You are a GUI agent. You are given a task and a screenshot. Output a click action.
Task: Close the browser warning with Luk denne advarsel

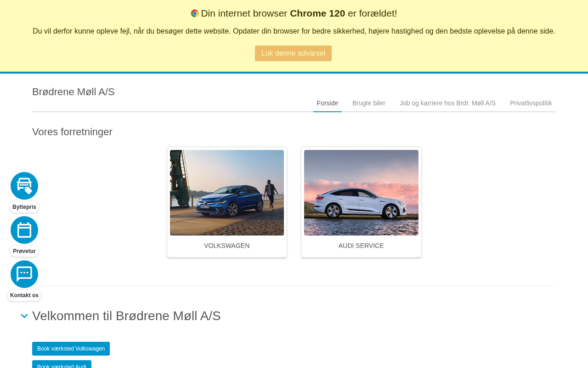293,53
